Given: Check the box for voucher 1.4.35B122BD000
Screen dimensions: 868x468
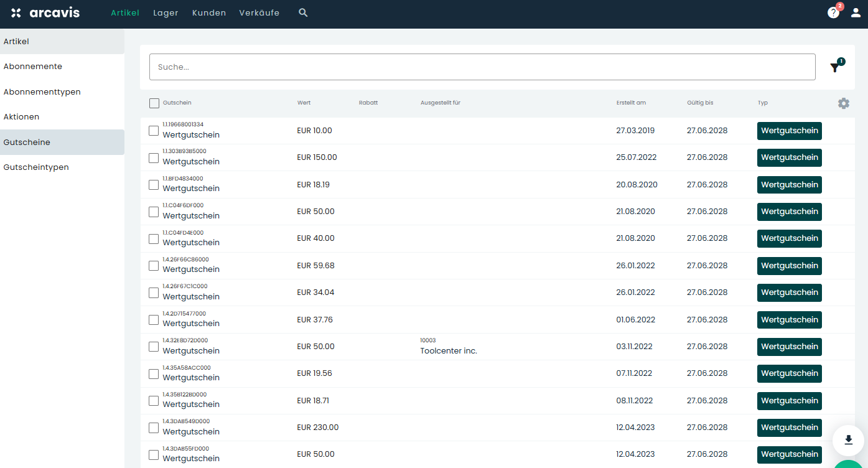Looking at the screenshot, I should [154, 401].
